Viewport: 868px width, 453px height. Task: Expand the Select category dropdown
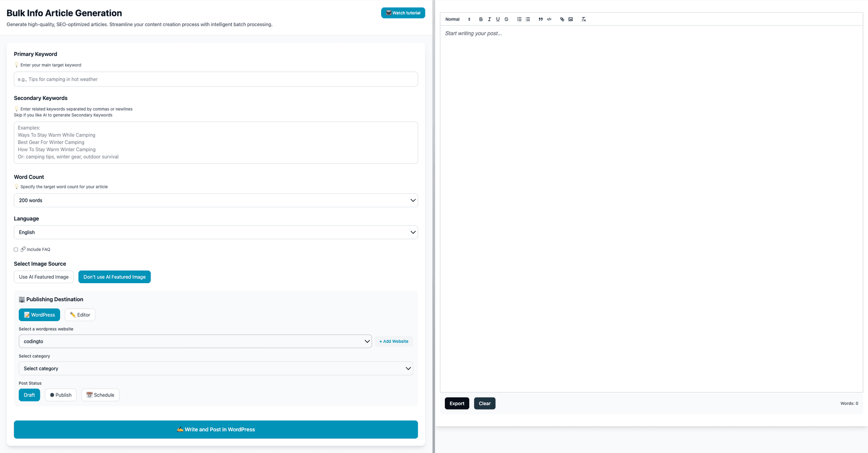point(216,368)
